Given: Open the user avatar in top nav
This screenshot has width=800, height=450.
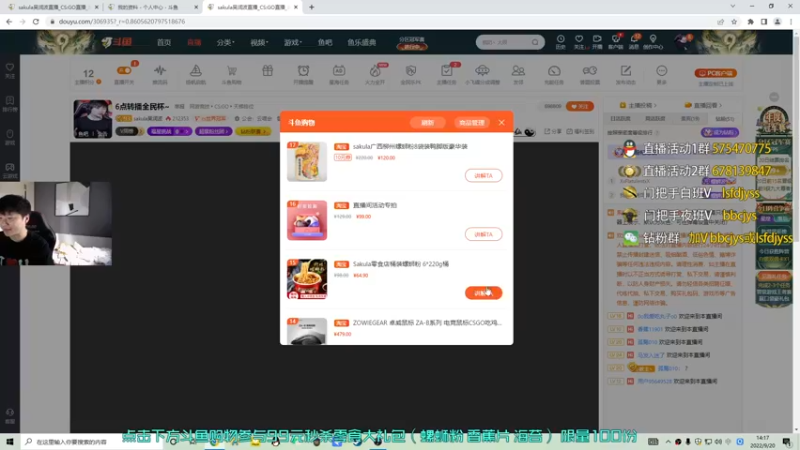Looking at the screenshot, I should pos(683,42).
